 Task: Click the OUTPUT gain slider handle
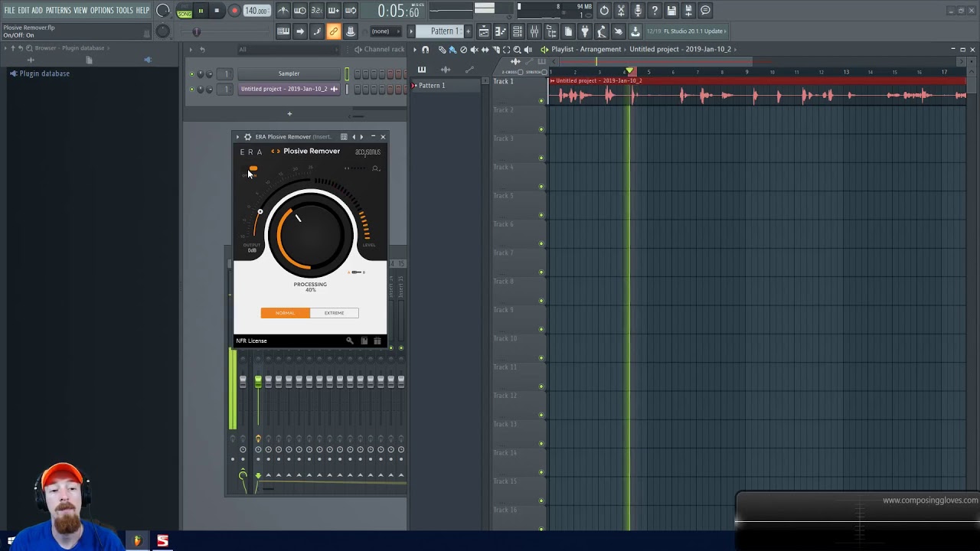click(260, 212)
